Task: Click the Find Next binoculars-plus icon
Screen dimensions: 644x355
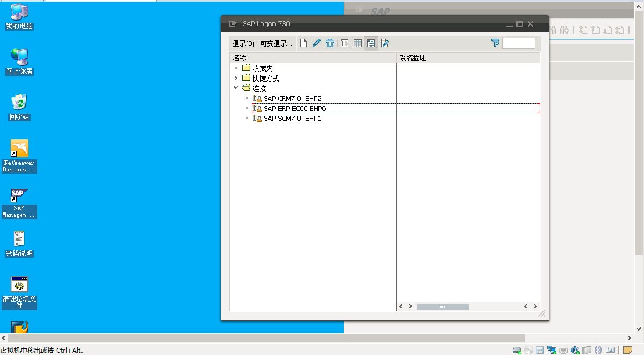Action: click(x=564, y=30)
